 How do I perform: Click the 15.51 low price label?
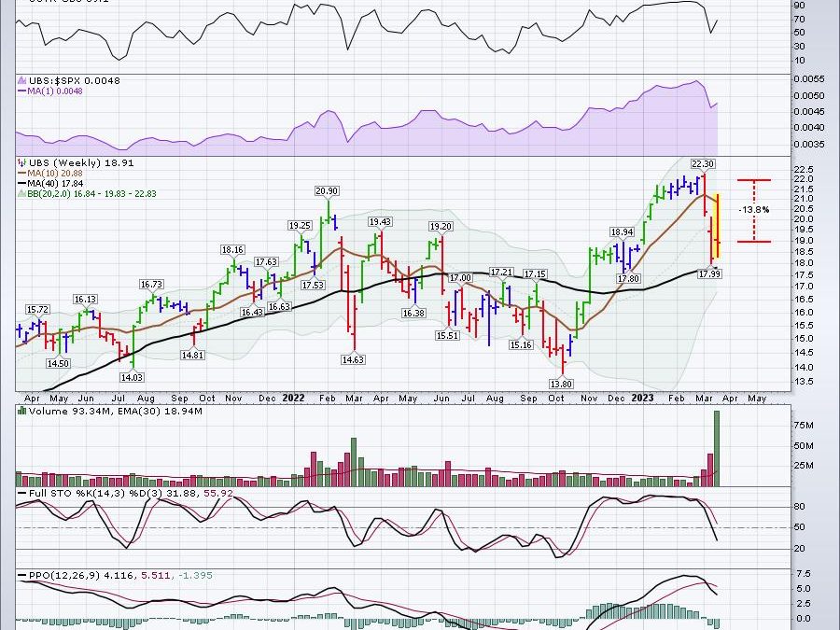click(447, 335)
